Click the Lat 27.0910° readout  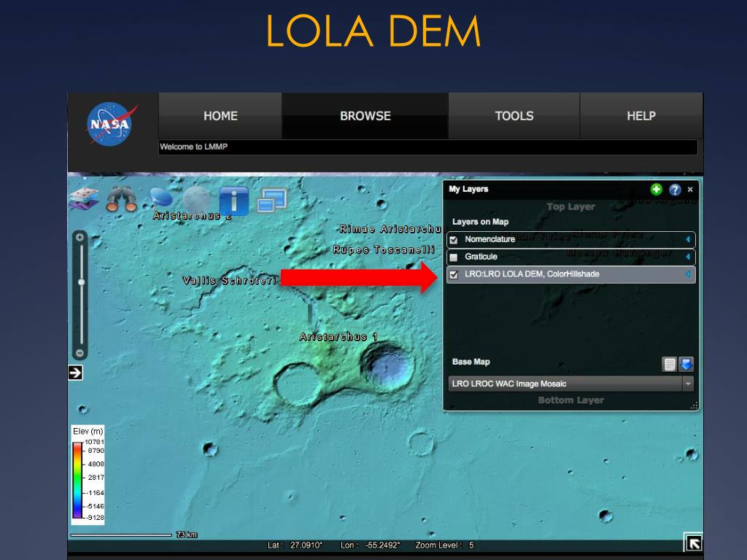click(295, 545)
